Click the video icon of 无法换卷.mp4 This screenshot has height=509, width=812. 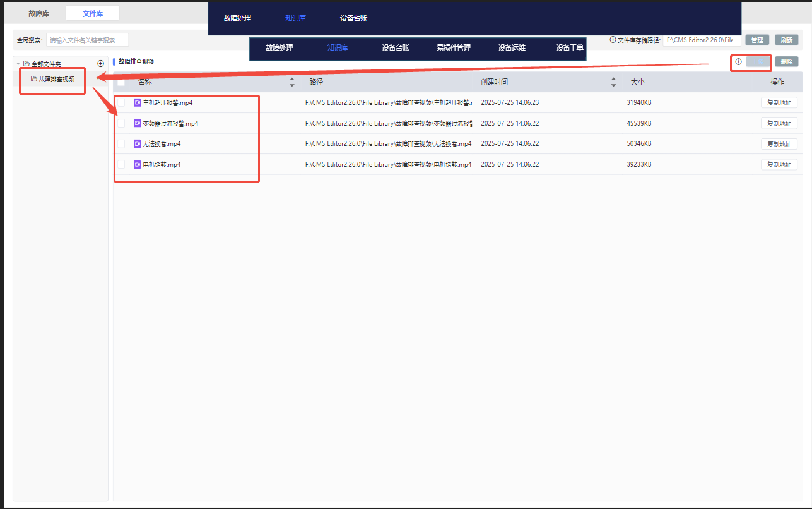pyautogui.click(x=138, y=143)
